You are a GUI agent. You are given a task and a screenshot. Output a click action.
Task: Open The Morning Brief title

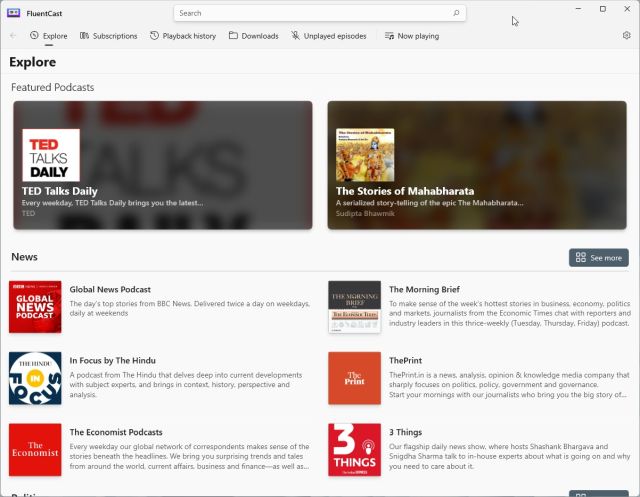click(x=424, y=289)
